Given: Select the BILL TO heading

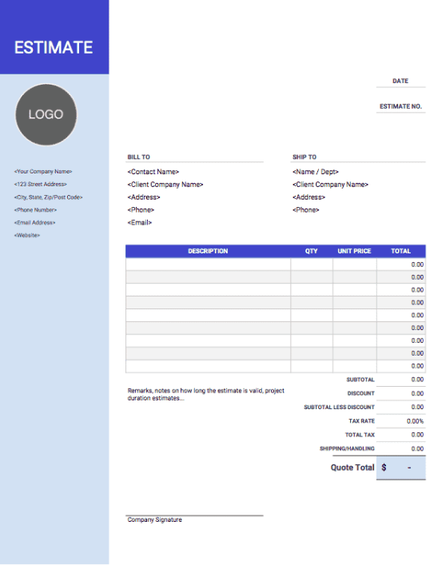Looking at the screenshot, I should point(139,157).
